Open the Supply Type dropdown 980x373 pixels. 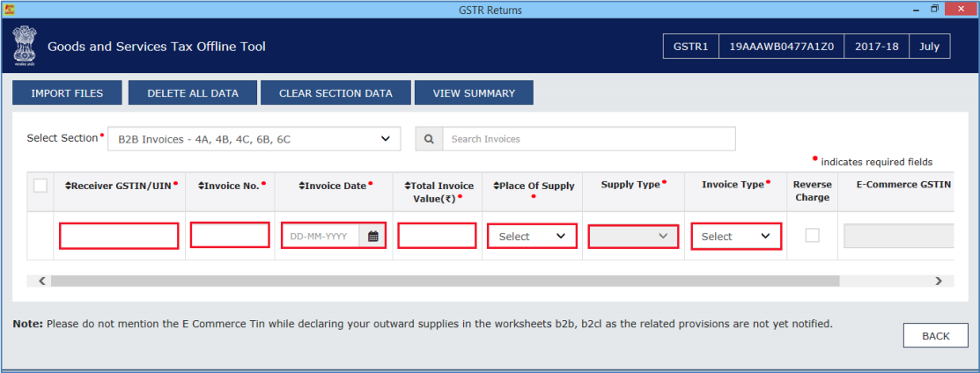tap(633, 236)
